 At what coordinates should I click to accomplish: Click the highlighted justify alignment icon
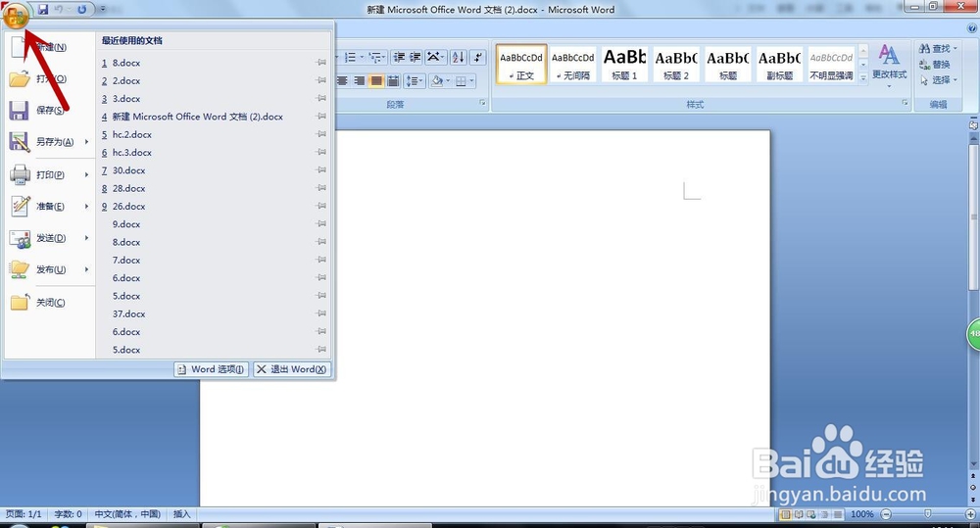pos(375,80)
